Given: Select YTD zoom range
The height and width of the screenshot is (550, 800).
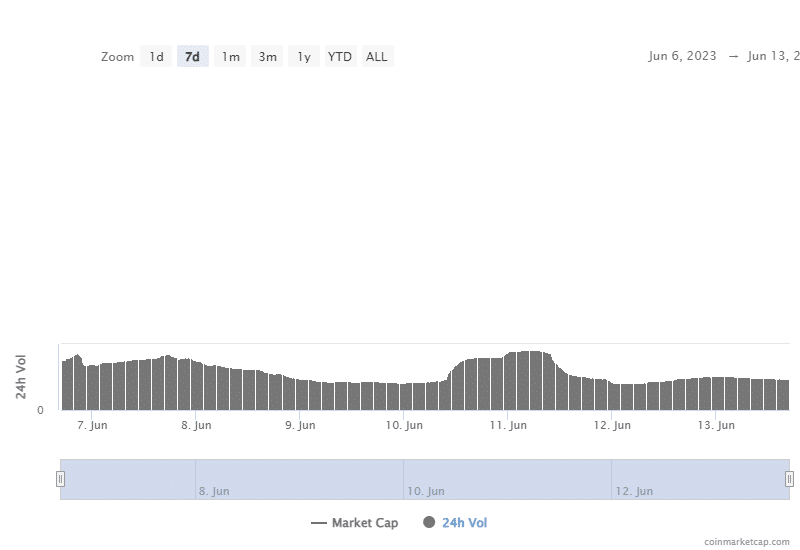Looking at the screenshot, I should tap(340, 57).
